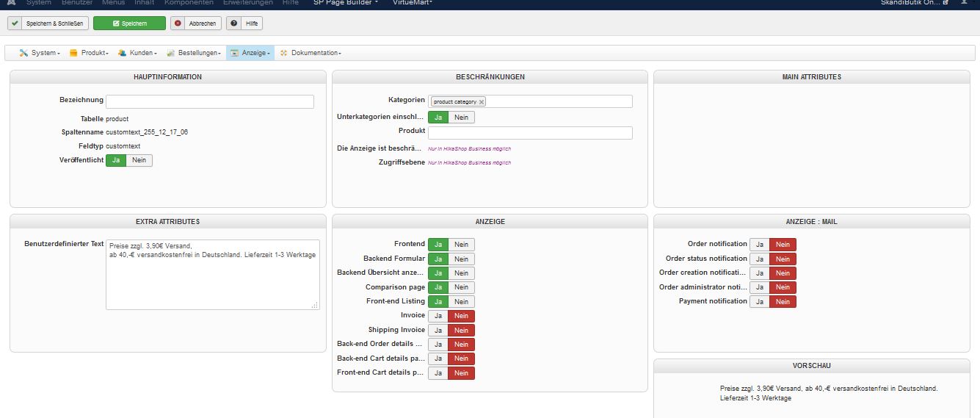980x418 pixels.
Task: Click the Kunden people icon
Action: click(x=122, y=53)
